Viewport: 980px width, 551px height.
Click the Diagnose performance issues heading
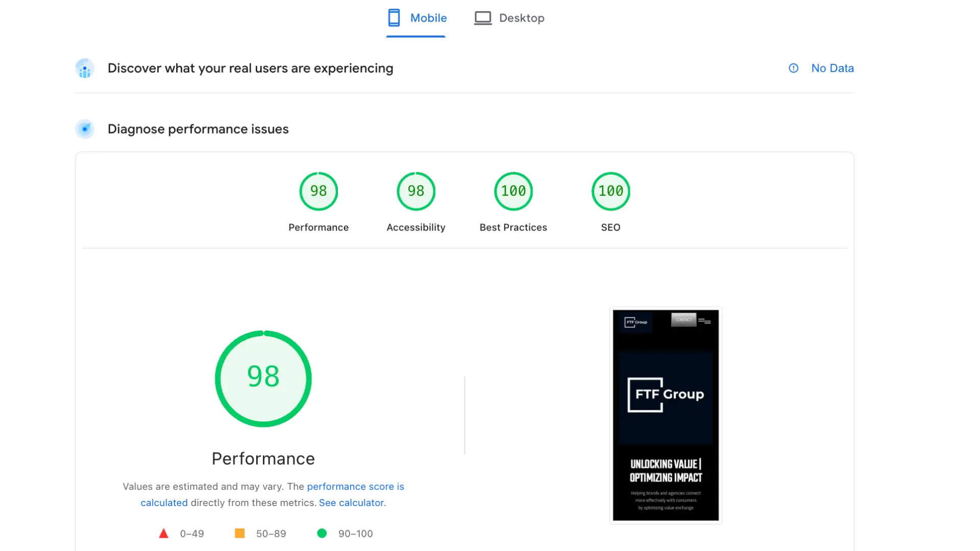[x=198, y=129]
